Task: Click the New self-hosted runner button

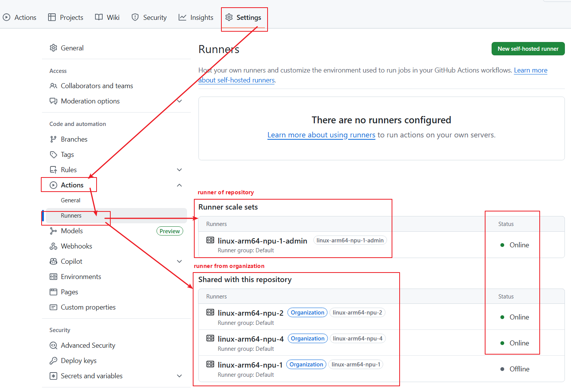Action: [x=528, y=49]
